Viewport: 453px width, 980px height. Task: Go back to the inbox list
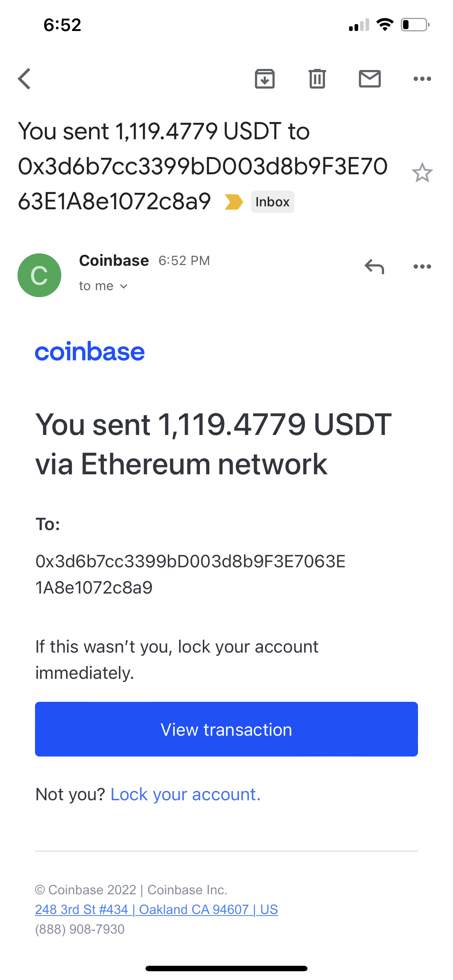tap(24, 79)
